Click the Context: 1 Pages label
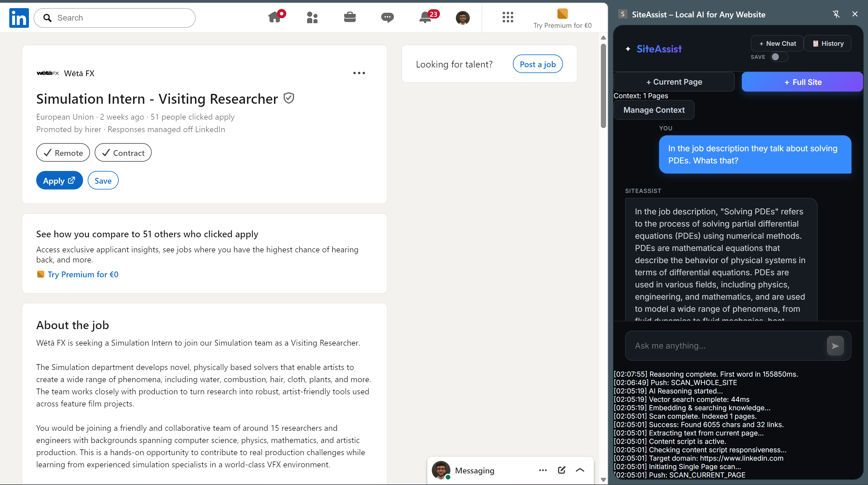Image resolution: width=868 pixels, height=485 pixels. pyautogui.click(x=641, y=96)
